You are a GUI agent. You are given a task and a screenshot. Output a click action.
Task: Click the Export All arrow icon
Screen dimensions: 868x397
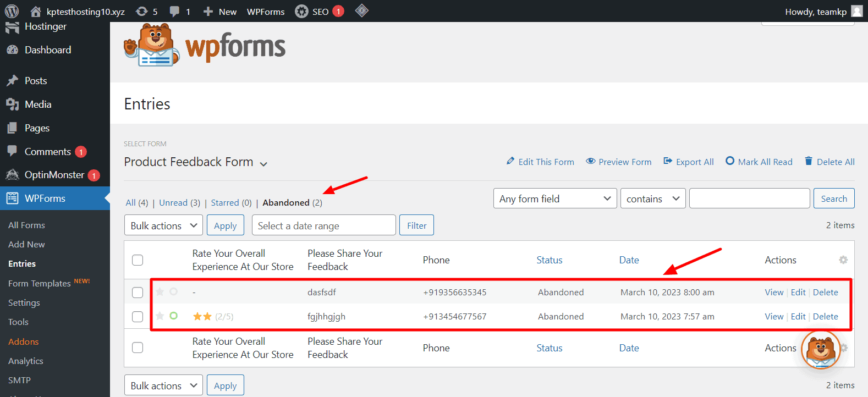tap(668, 161)
